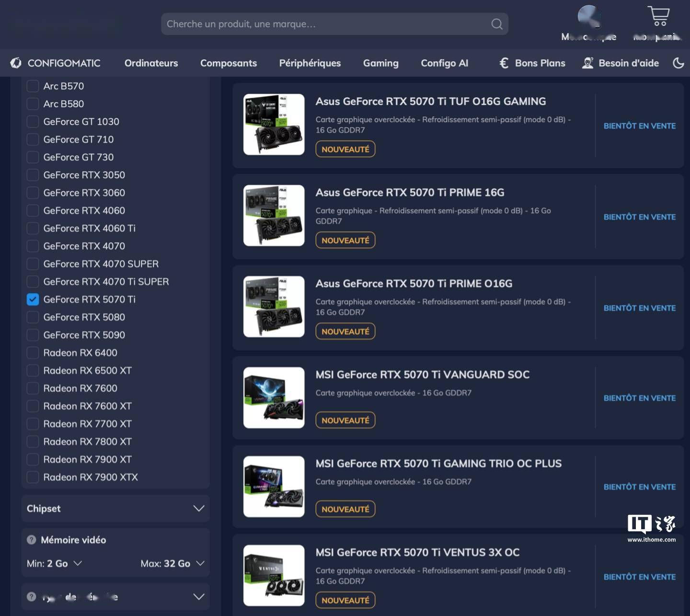The width and height of the screenshot is (690, 616).
Task: Open Asus PRIME O16G product image
Action: [274, 307]
